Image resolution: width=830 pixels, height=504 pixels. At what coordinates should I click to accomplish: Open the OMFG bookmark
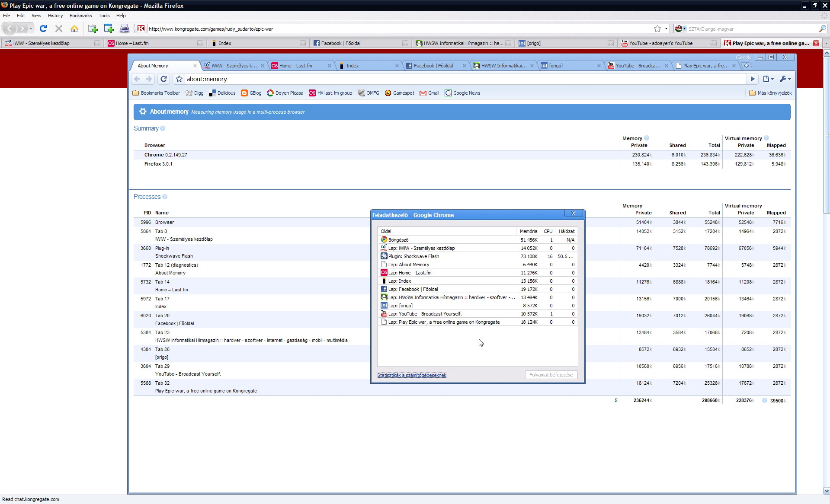tap(369, 93)
